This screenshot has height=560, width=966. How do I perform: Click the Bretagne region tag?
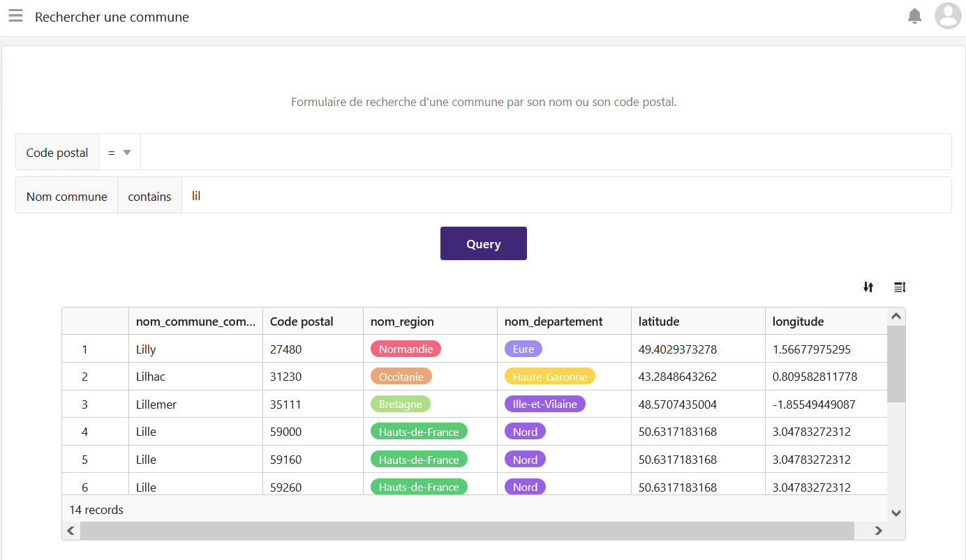pyautogui.click(x=401, y=404)
